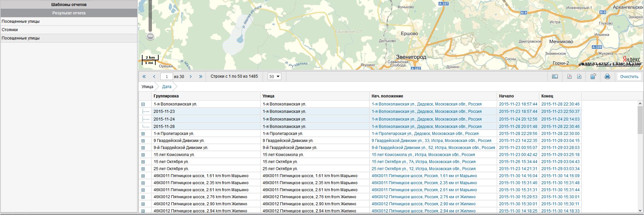Click the Дата grouping breadcrumb
The image size is (644, 215).
(x=167, y=87)
